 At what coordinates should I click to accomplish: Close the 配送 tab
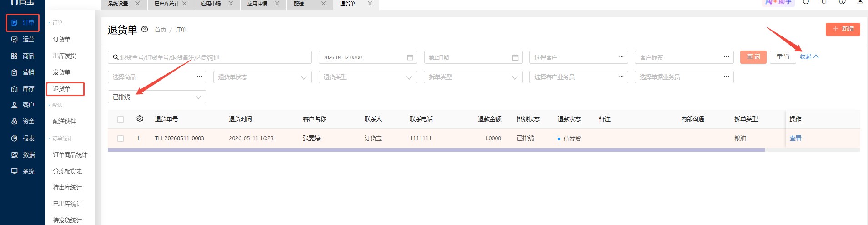tap(323, 4)
